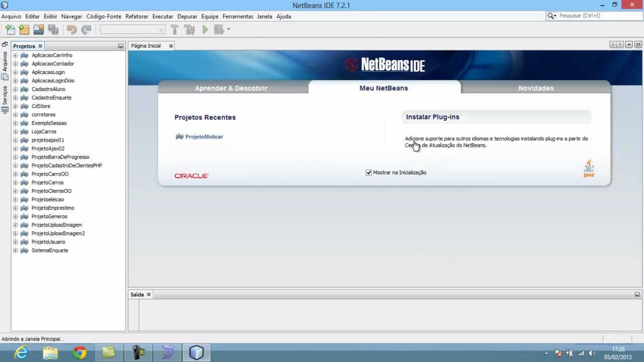The width and height of the screenshot is (644, 362).
Task: Click the New File toolbar icon
Action: pyautogui.click(x=10, y=30)
